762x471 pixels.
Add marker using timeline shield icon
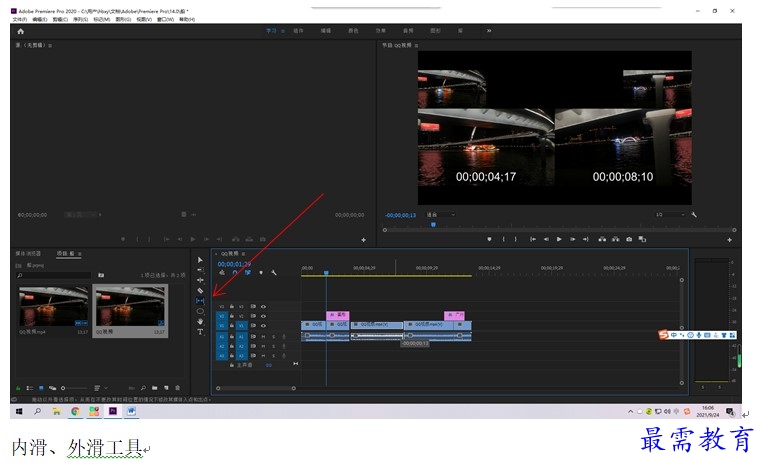coord(261,273)
